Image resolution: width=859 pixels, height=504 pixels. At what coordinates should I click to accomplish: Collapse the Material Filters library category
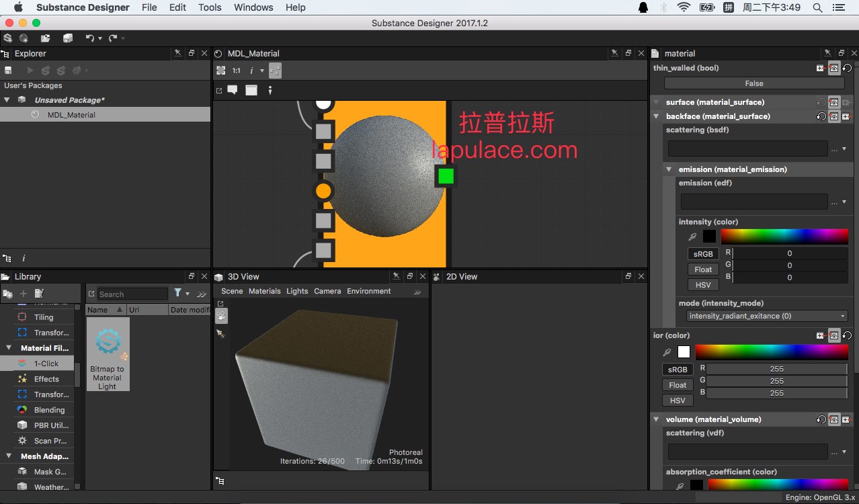(9, 348)
